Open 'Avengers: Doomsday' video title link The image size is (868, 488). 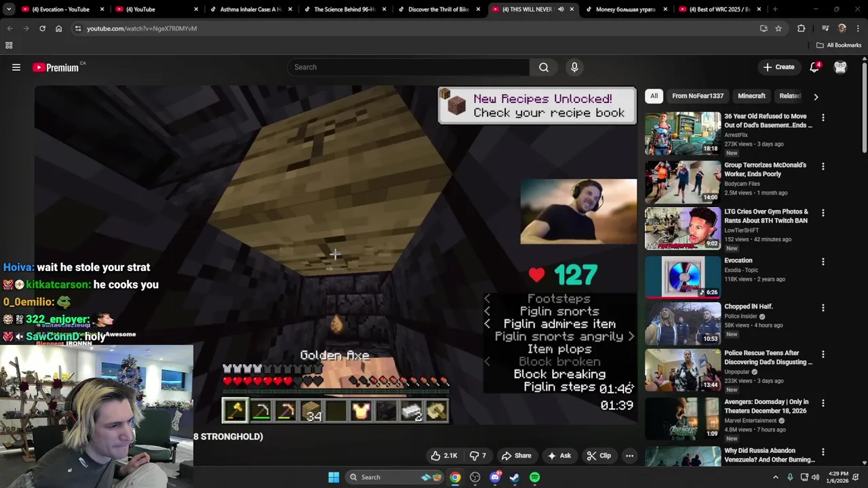coord(766,406)
